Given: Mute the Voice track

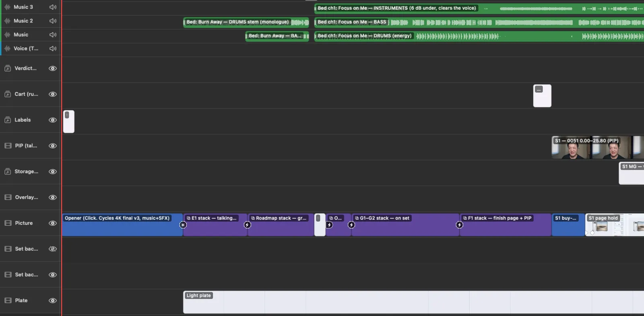Looking at the screenshot, I should tap(53, 48).
